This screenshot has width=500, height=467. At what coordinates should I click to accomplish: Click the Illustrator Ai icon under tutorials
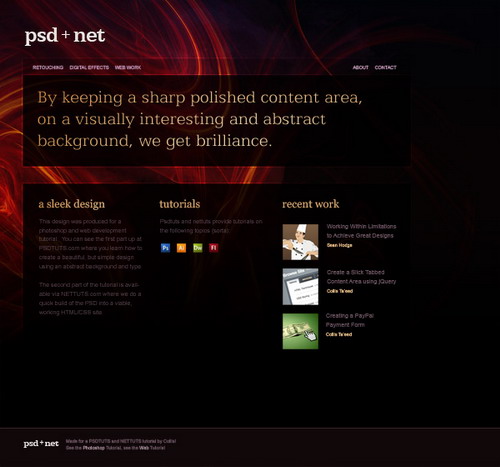pos(181,248)
